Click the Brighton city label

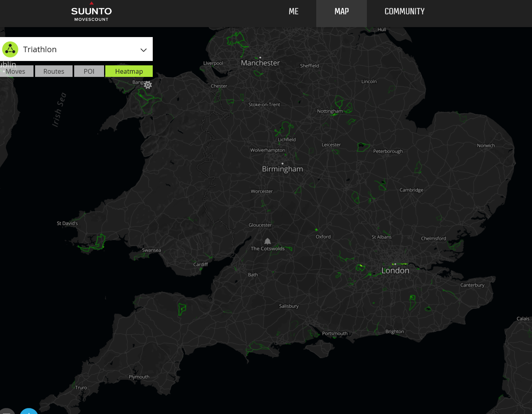point(394,332)
